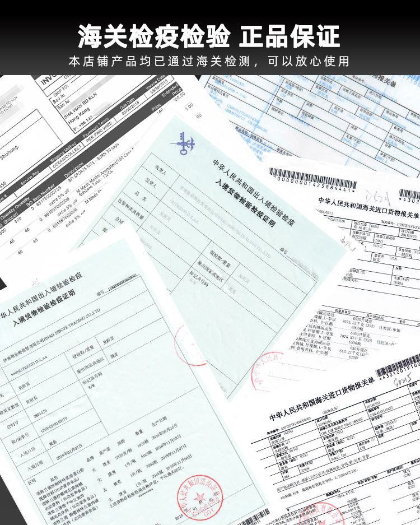Click 中华人民共和国出入境检验检疫 beside the blue emblem
The height and width of the screenshot is (525, 420).
(x=254, y=192)
